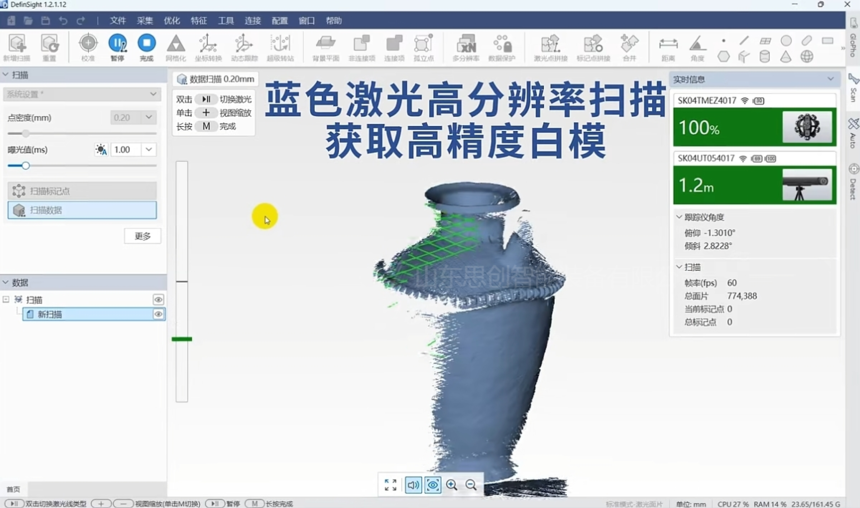Open the 采集 menu

pyautogui.click(x=145, y=21)
